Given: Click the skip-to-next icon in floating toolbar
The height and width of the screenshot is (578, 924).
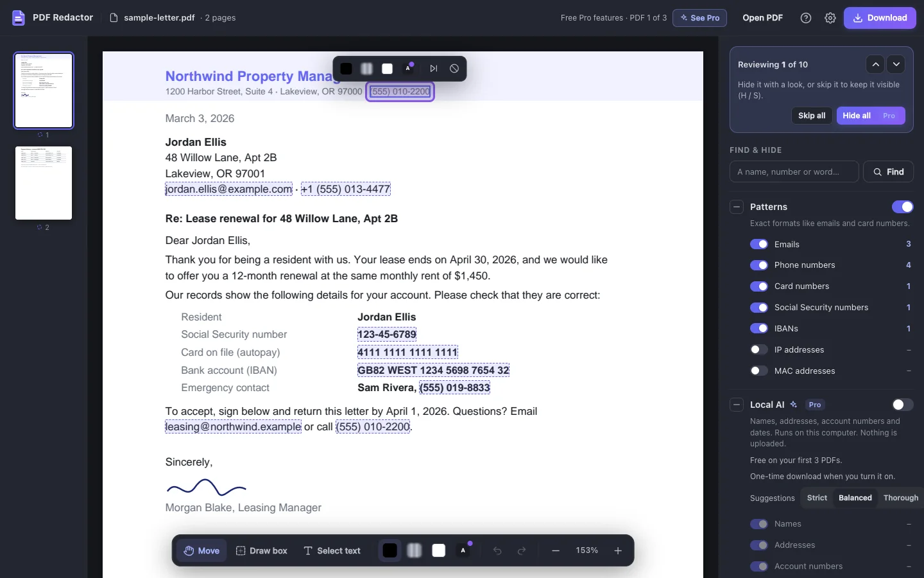Looking at the screenshot, I should tap(434, 69).
